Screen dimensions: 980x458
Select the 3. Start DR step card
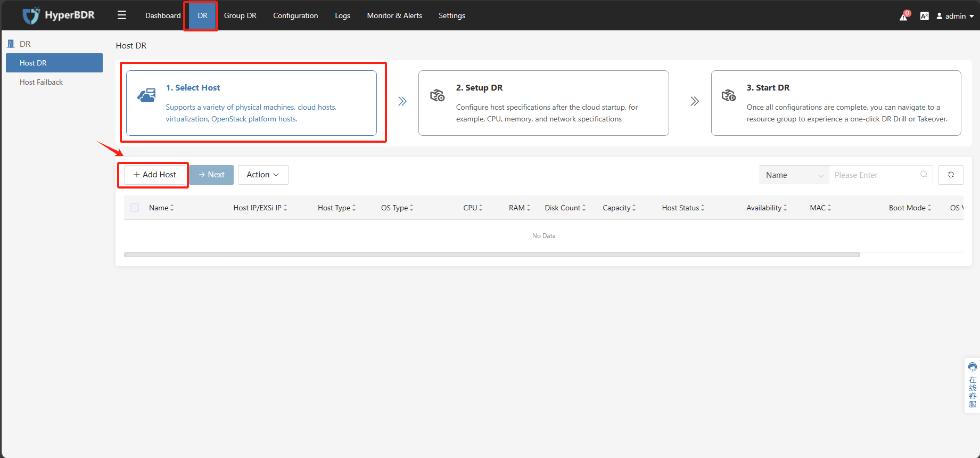coord(836,103)
